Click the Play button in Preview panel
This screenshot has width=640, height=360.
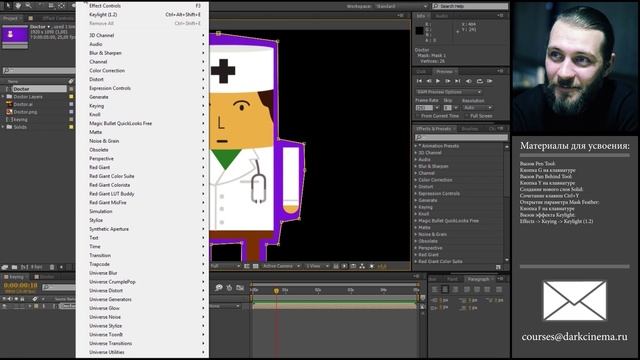click(x=438, y=81)
